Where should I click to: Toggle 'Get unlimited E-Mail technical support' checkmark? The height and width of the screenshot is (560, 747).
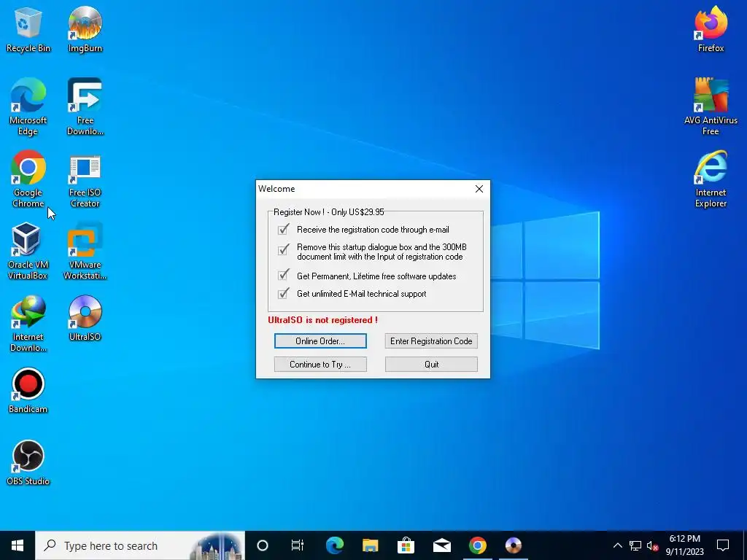(x=284, y=293)
